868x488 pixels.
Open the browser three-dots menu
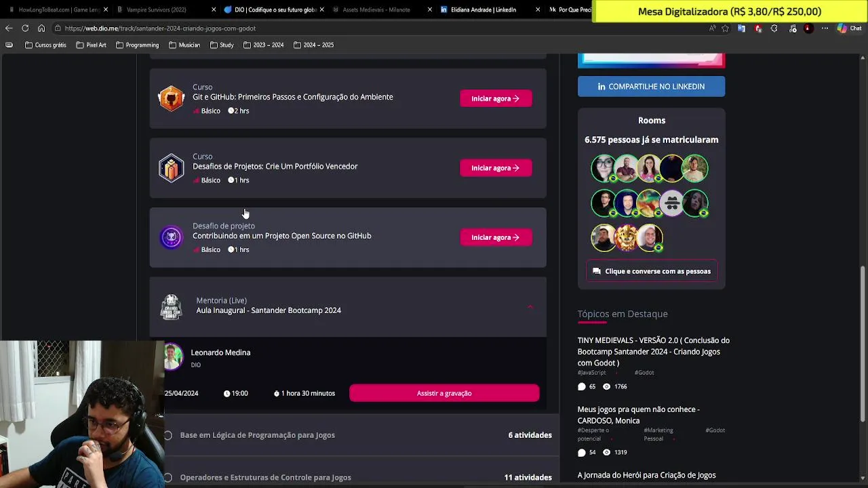(825, 28)
